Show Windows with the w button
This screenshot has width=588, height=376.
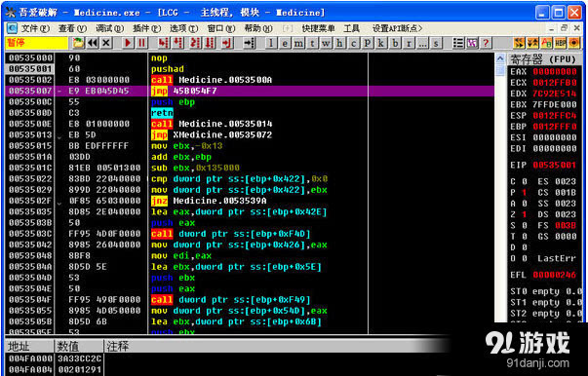click(x=326, y=43)
